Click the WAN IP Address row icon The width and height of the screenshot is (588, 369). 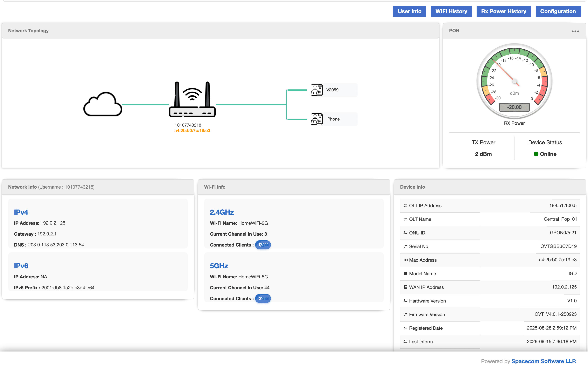click(405, 287)
